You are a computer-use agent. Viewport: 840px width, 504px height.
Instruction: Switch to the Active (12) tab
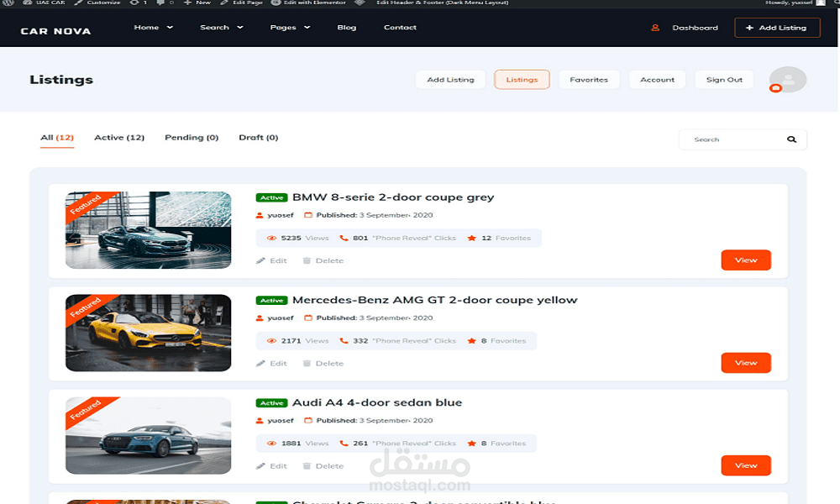tap(119, 138)
